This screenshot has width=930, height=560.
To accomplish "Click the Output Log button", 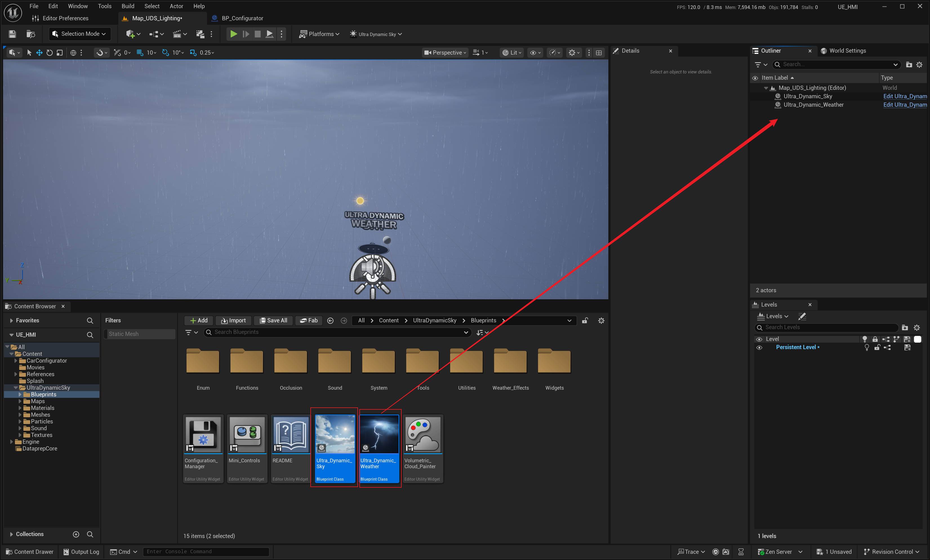I will click(81, 552).
